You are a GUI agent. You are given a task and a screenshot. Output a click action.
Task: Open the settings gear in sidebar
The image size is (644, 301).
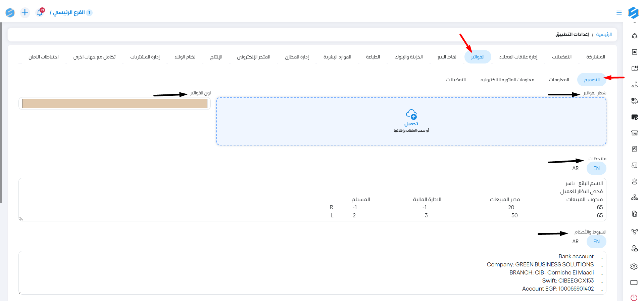coord(634,266)
